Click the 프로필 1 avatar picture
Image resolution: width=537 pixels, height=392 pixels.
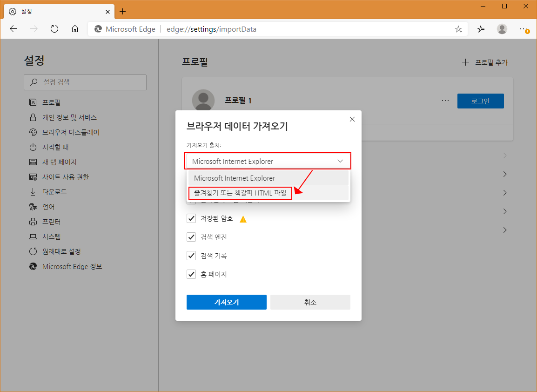coord(203,100)
